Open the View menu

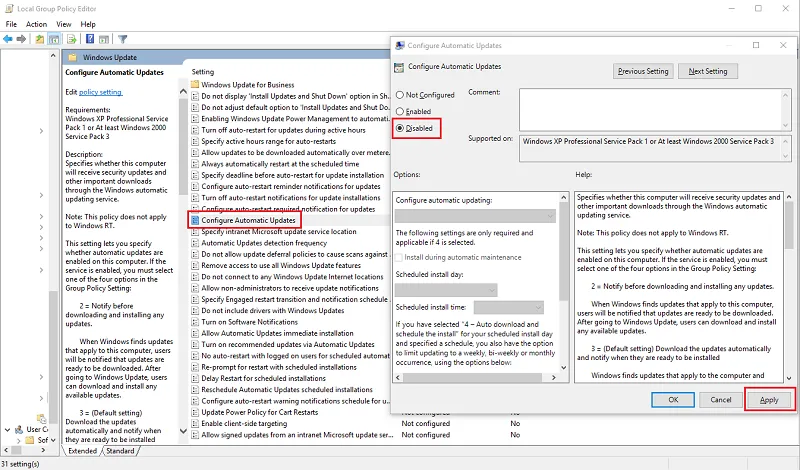64,24
